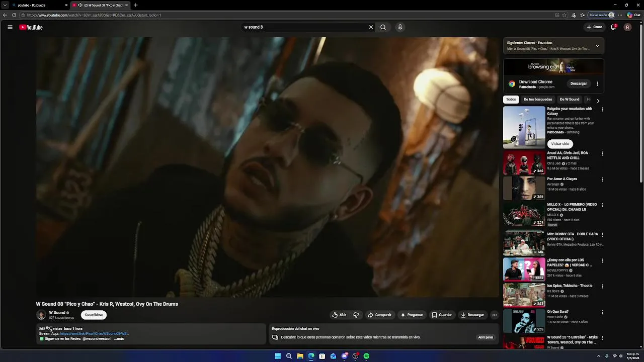Select the Todos filter chip
Screen dimensions: 644x362
point(511,99)
